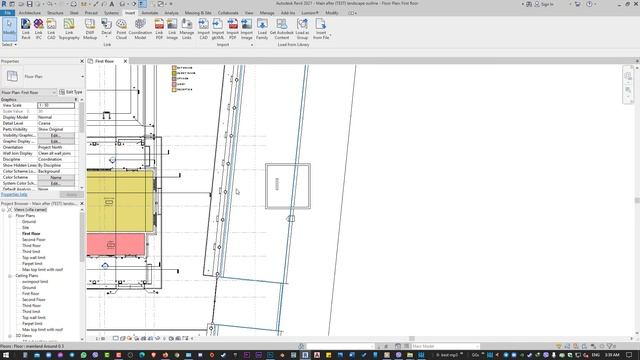Select the Text tool in quick access toolbar
This screenshot has width=640, height=360.
[x=112, y=4]
